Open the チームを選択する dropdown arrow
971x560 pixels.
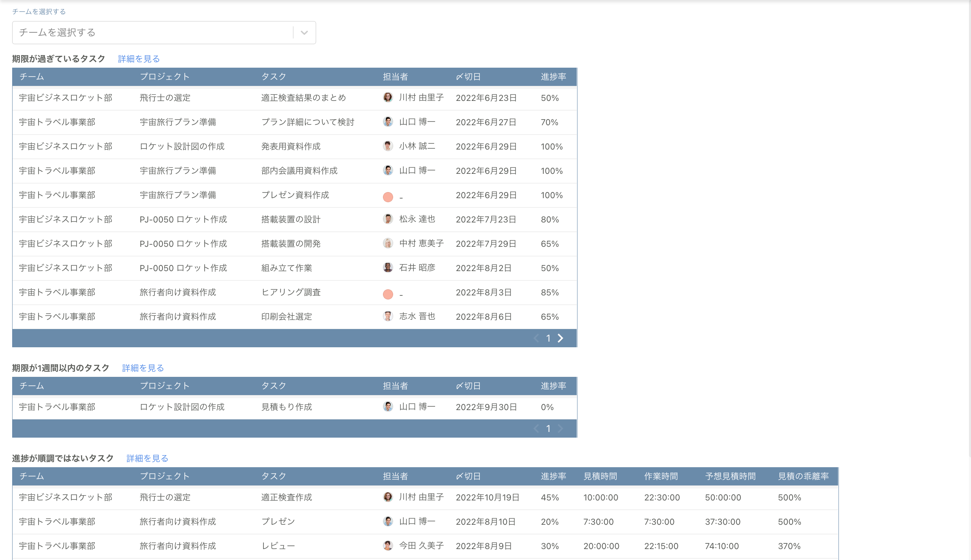point(304,32)
